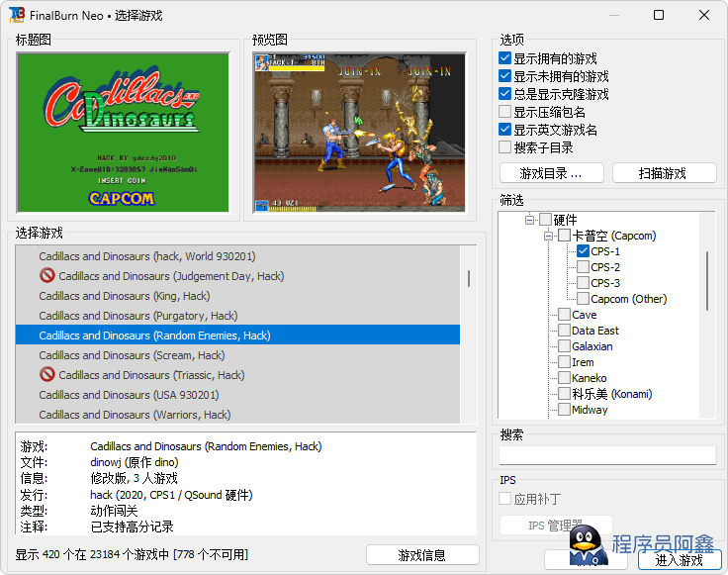
Task: Check the CPS-3 hardware filter
Action: (584, 283)
